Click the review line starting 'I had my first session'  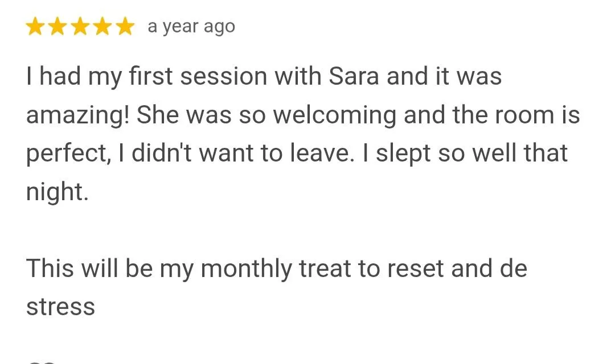point(264,76)
